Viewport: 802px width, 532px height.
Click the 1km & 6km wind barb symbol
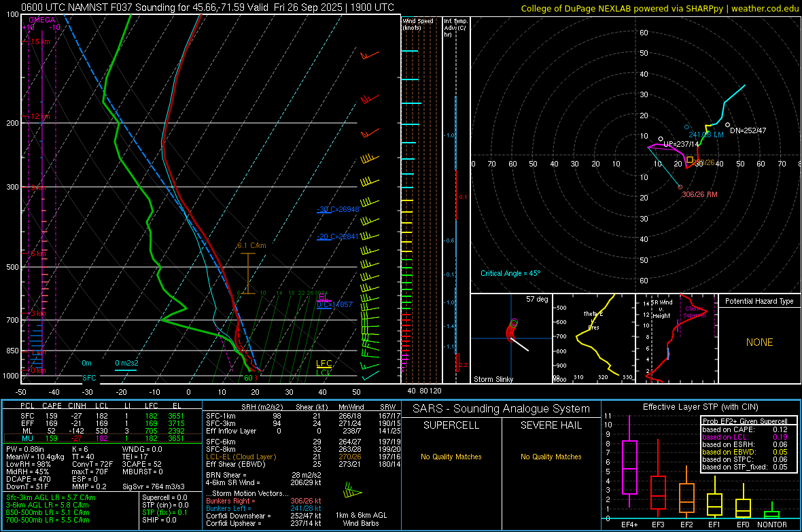pyautogui.click(x=353, y=491)
